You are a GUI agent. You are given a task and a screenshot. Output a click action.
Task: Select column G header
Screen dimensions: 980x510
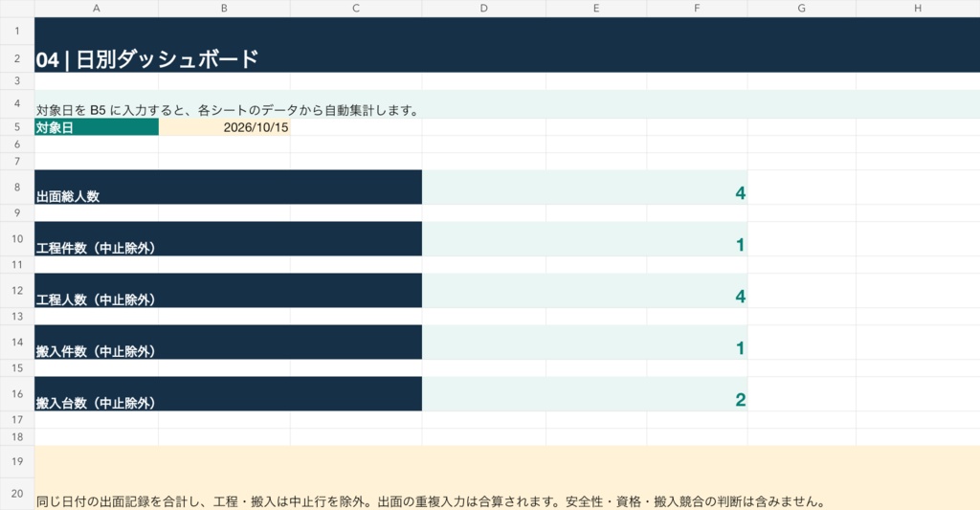click(801, 8)
